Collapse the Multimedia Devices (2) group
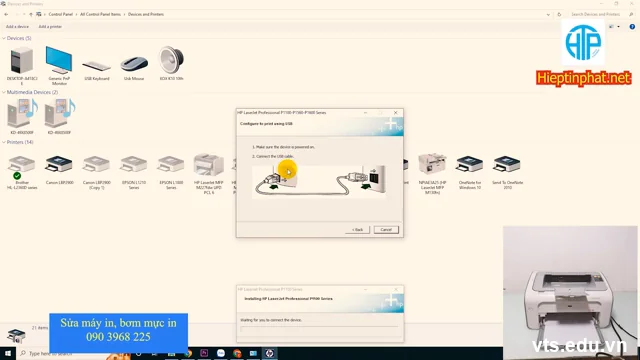This screenshot has height=360, width=640. (x=4, y=92)
